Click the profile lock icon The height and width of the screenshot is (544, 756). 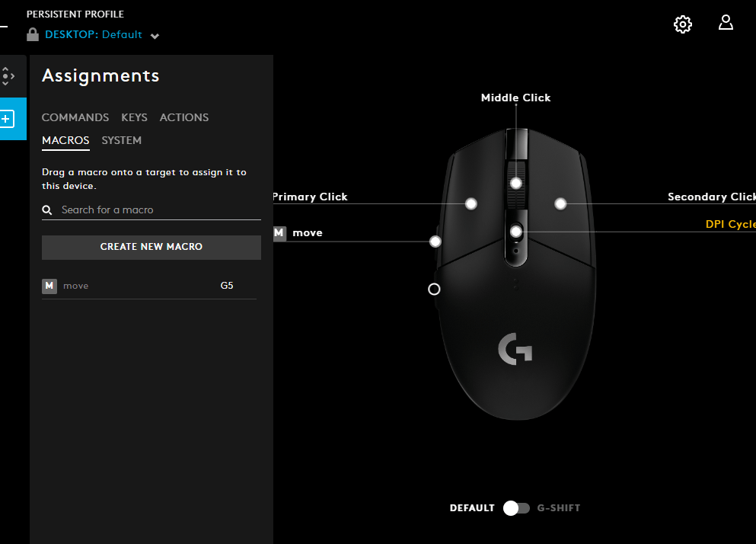(32, 34)
